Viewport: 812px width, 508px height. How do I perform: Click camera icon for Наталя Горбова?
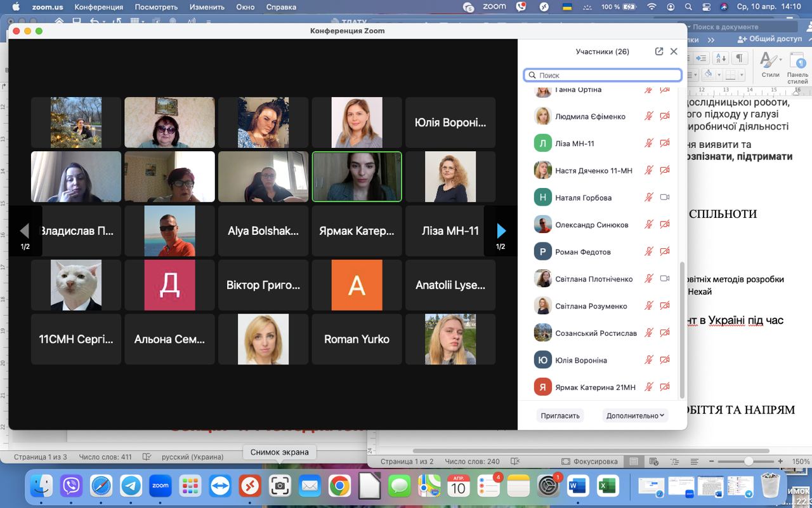point(665,197)
